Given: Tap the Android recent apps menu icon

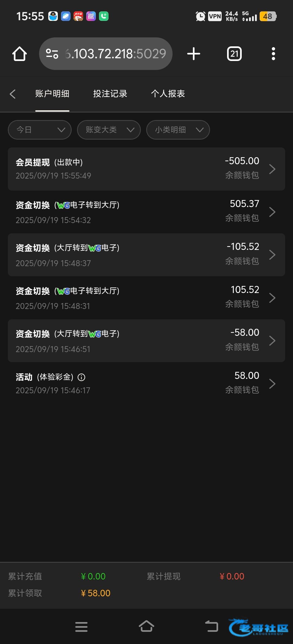Looking at the screenshot, I should (x=81, y=627).
